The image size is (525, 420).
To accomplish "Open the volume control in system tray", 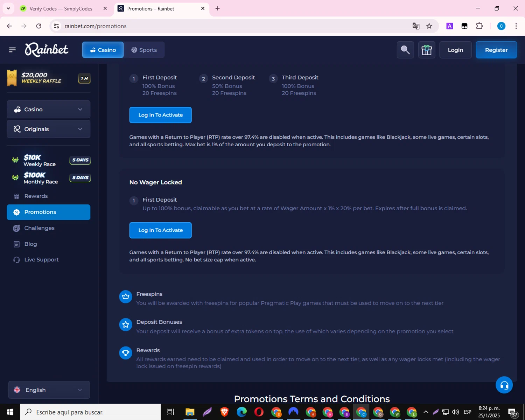I will [455, 412].
